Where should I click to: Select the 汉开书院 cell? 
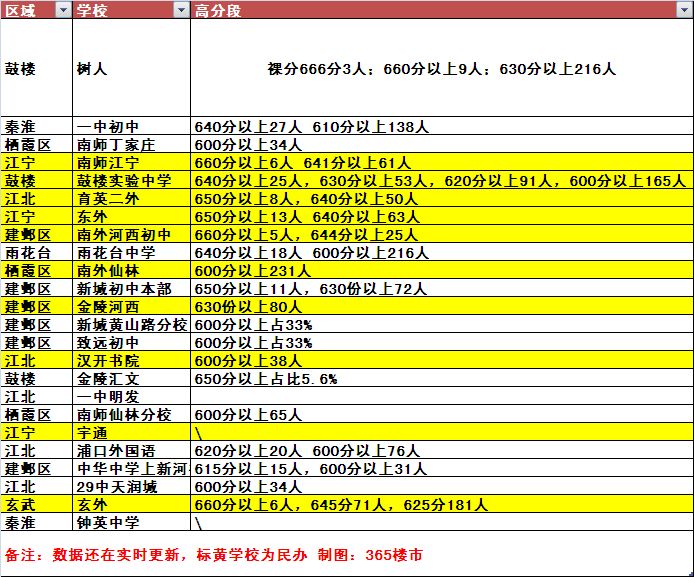(x=131, y=361)
